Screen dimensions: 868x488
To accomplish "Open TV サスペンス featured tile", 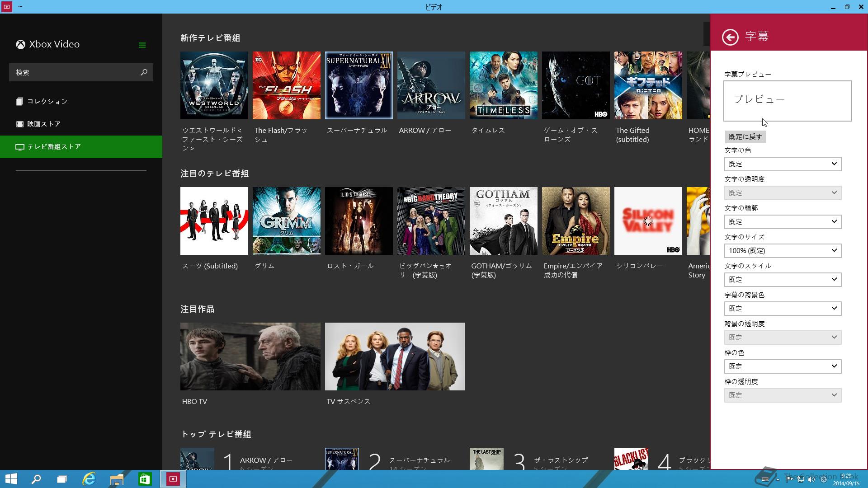I will 395,357.
